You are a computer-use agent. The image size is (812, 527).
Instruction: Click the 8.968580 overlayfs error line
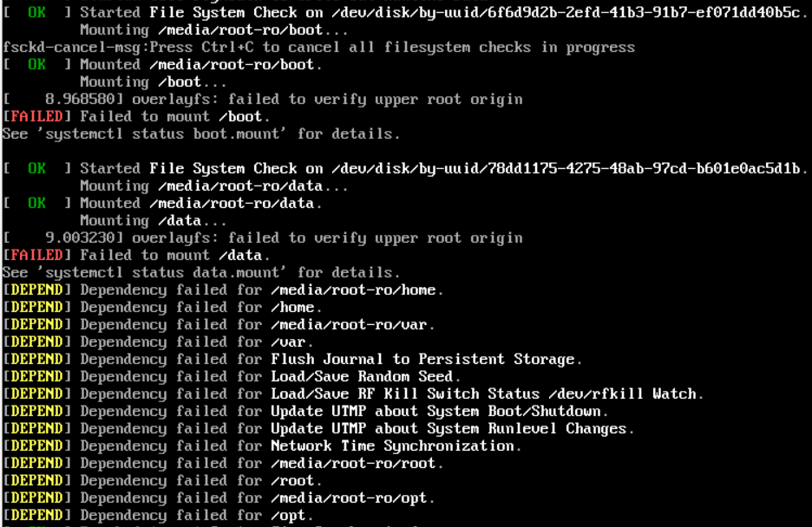[262, 99]
